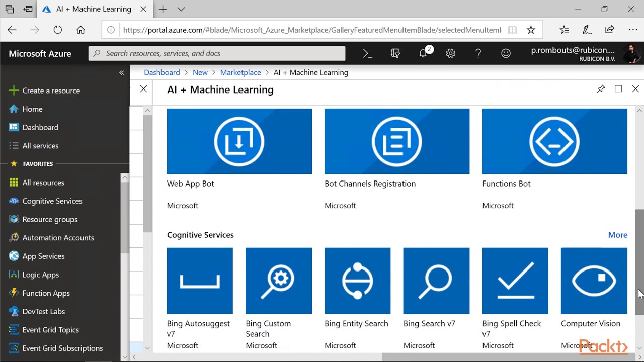Screen dimensions: 644x362
Task: Click the Set tabs aside icon
Action: click(28, 9)
